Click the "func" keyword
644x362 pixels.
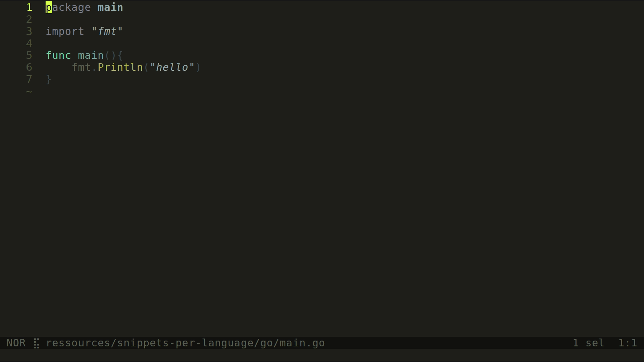pyautogui.click(x=58, y=55)
